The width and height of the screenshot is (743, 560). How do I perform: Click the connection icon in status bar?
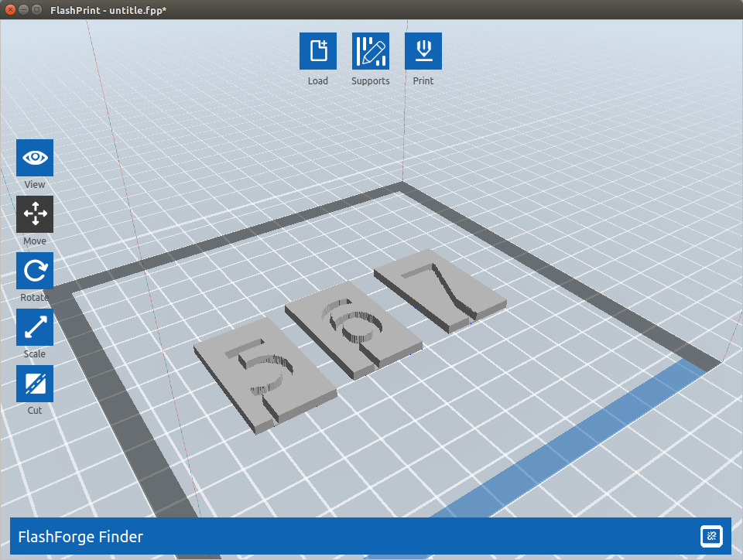pyautogui.click(x=711, y=536)
